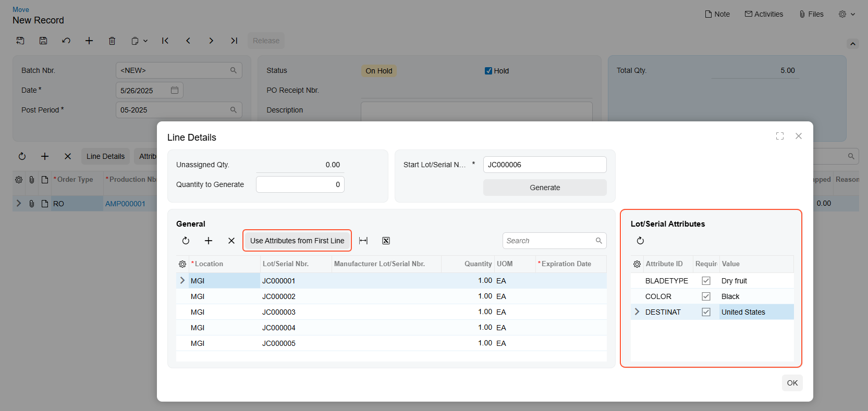Viewport: 868px width, 411px height.
Task: Open the Activities menu item
Action: click(764, 14)
